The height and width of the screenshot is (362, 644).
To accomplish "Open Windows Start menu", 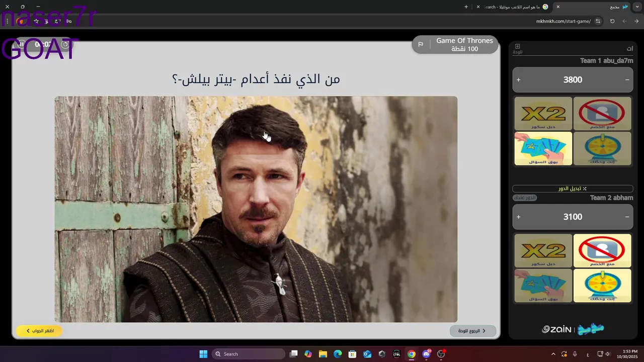I will click(203, 354).
